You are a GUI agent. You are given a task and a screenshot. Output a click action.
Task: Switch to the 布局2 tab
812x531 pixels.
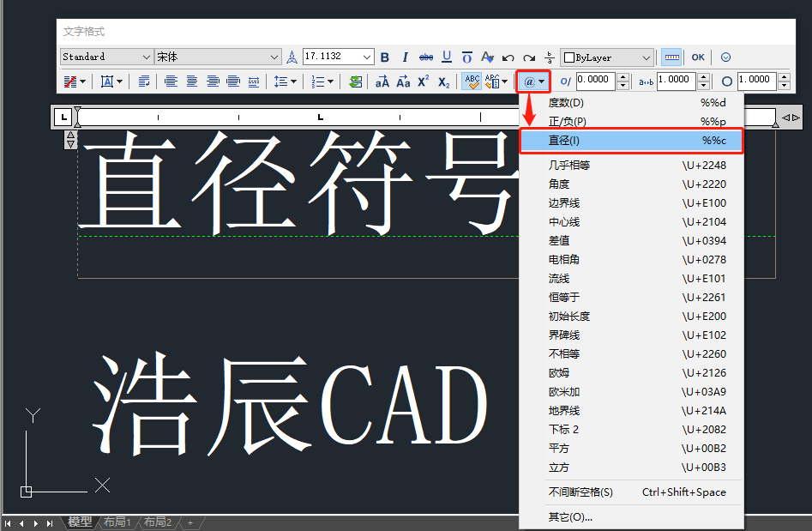coord(158,522)
